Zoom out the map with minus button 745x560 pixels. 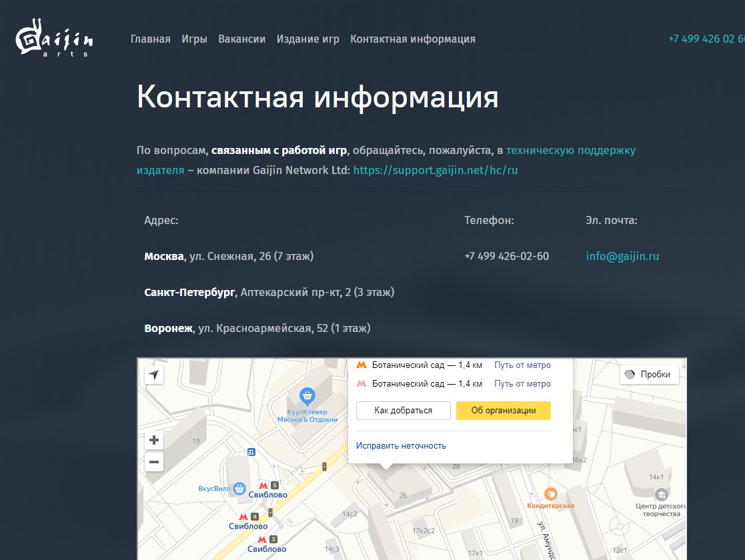coord(154,462)
